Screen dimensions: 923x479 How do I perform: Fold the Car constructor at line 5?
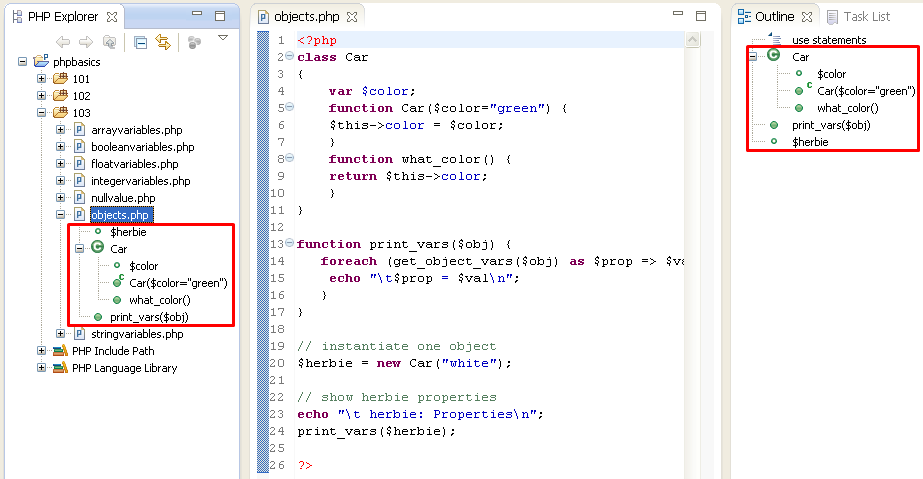coord(290,107)
